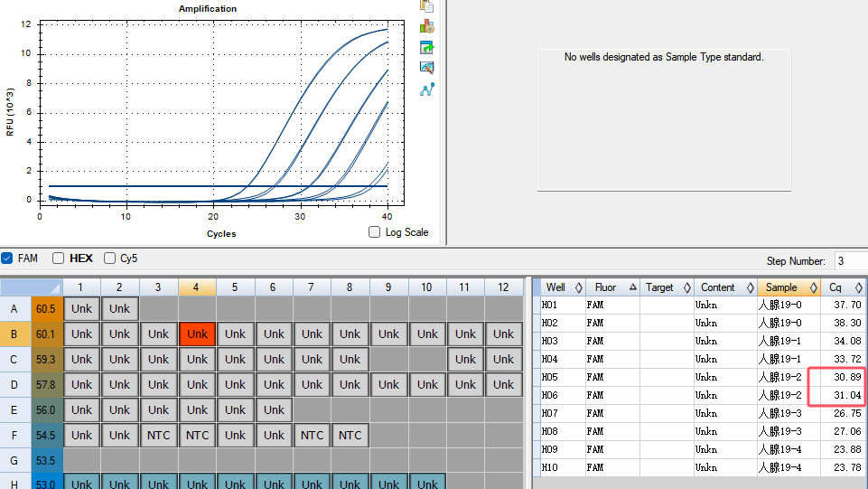Click the Step Number input field
Screen dimensions: 868x489
point(851,261)
